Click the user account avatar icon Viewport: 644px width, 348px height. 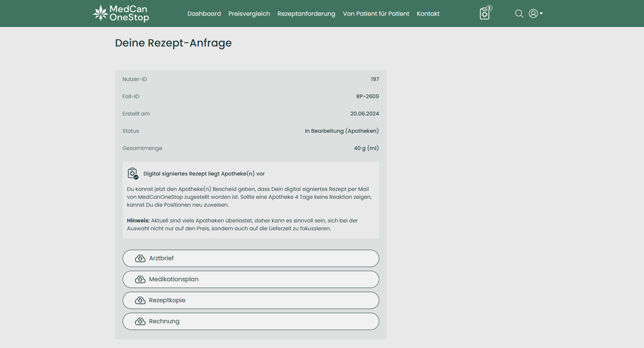coord(533,13)
